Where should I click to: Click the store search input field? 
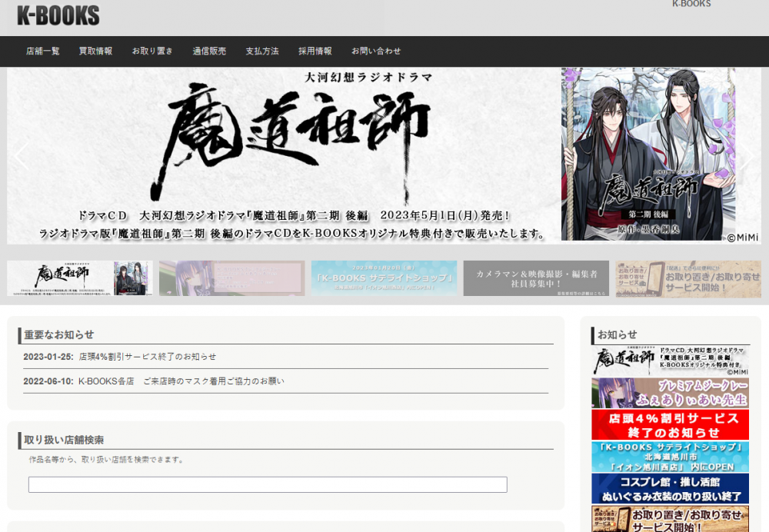pos(268,484)
